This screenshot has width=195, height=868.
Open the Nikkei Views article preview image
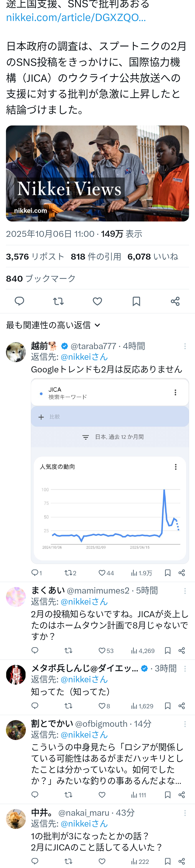point(97,173)
